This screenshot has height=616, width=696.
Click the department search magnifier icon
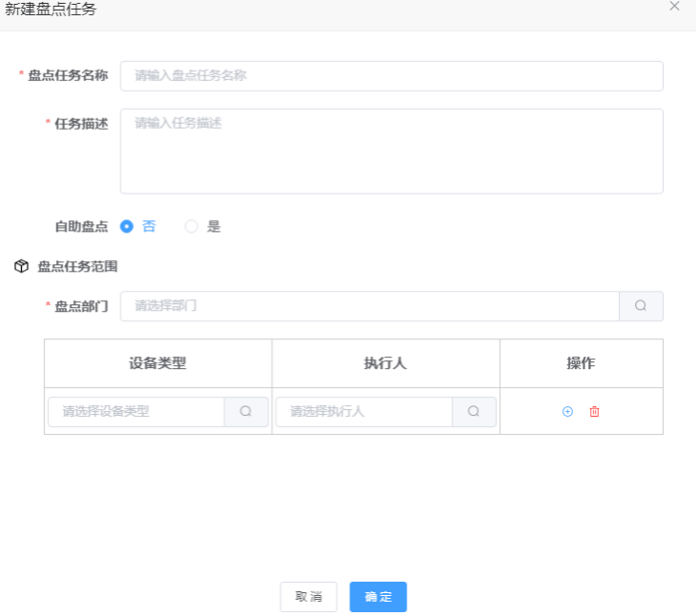641,306
